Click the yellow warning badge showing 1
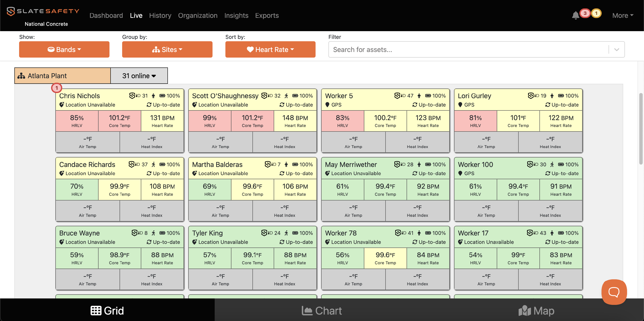Screen dimensions: 644x321 click(x=596, y=13)
